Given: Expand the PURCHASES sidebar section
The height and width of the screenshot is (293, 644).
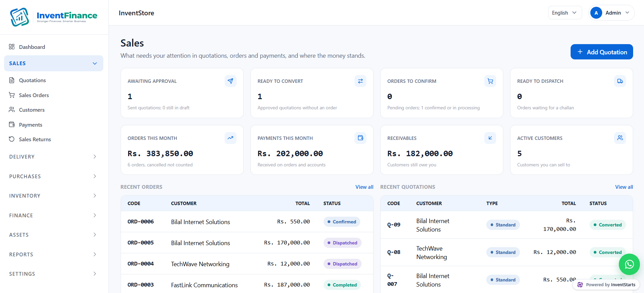Looking at the screenshot, I should [x=54, y=176].
